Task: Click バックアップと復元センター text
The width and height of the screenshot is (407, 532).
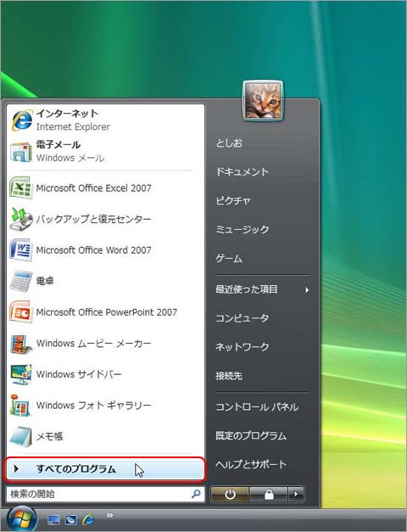Action: point(93,219)
